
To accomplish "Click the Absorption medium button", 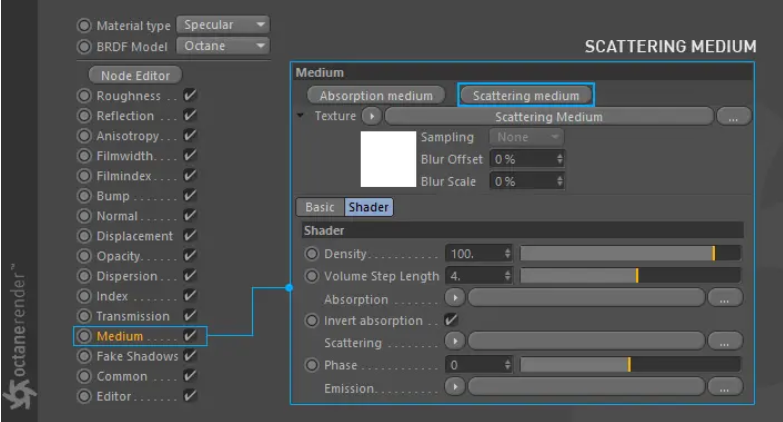I will pos(376,96).
